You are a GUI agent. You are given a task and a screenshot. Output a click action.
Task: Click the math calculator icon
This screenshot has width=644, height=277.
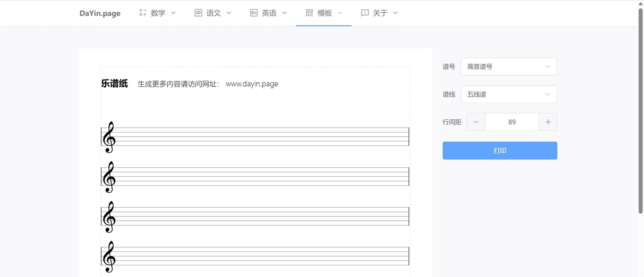pos(143,13)
